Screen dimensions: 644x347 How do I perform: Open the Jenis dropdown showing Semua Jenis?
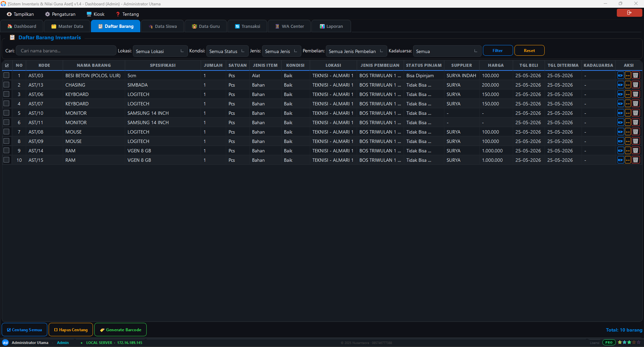coord(281,51)
